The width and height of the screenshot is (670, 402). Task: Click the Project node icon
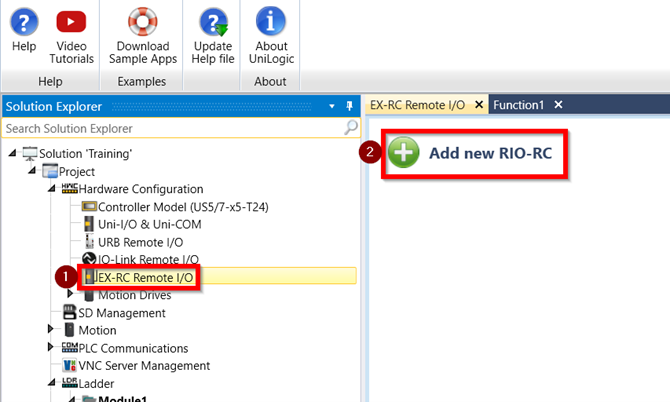click(50, 171)
